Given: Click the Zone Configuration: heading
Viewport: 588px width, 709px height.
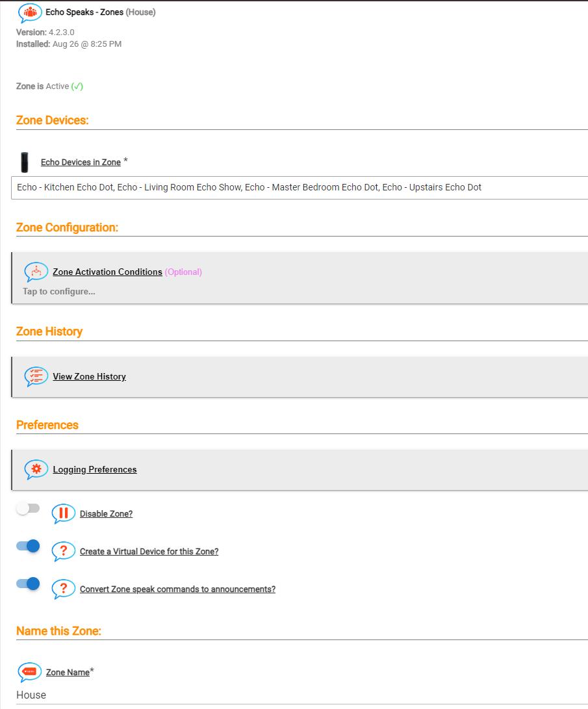Looking at the screenshot, I should [68, 227].
